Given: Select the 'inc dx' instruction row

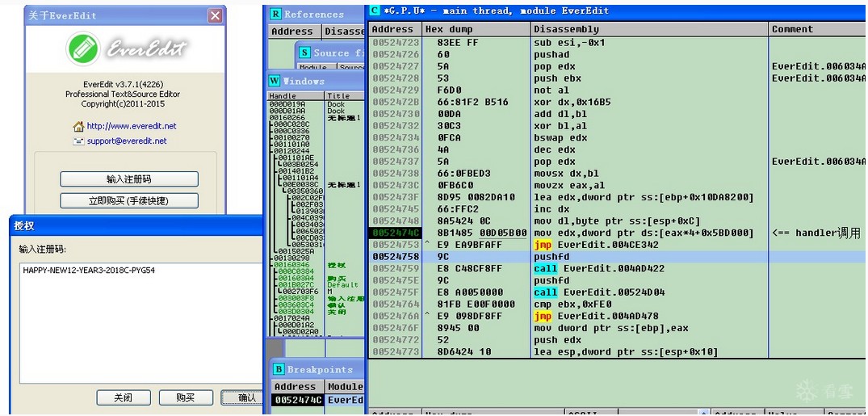Looking at the screenshot, I should tap(617, 209).
